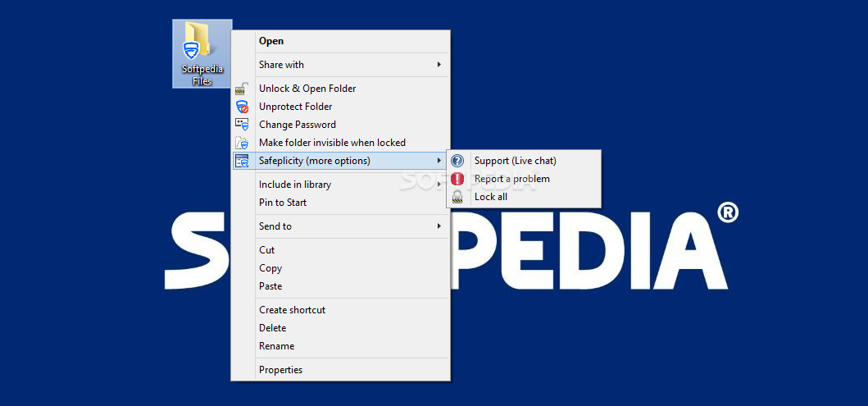The image size is (868, 406).
Task: Click the Support question mark icon
Action: click(457, 162)
